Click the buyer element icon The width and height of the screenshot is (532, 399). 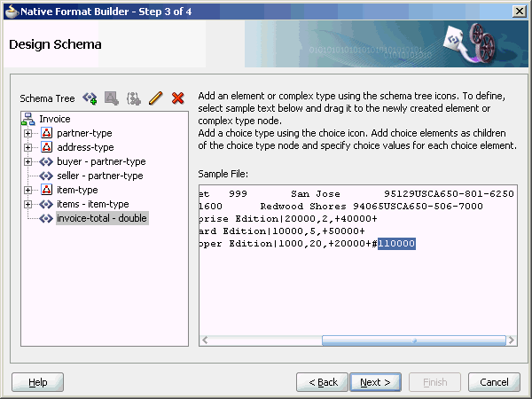pos(46,161)
